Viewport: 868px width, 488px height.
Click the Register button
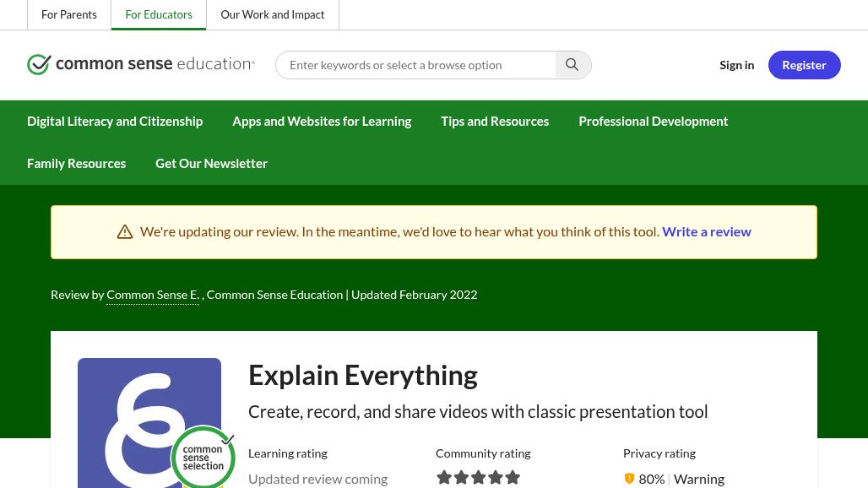(804, 64)
